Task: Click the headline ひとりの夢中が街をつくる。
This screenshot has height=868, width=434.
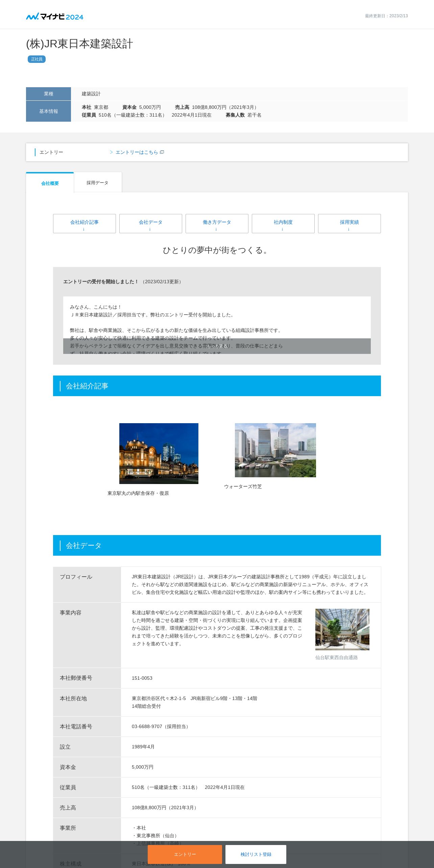Action: [x=217, y=250]
